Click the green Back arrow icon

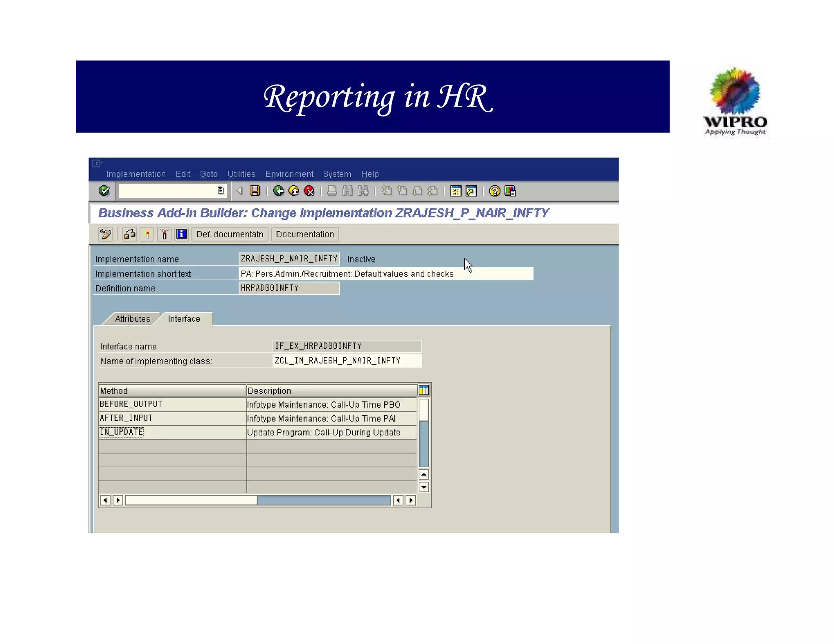279,191
